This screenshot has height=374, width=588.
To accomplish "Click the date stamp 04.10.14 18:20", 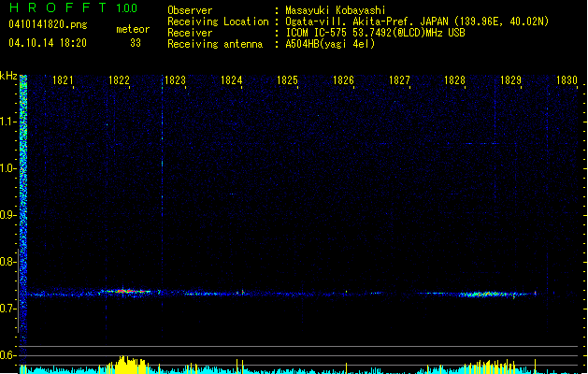I will point(48,43).
